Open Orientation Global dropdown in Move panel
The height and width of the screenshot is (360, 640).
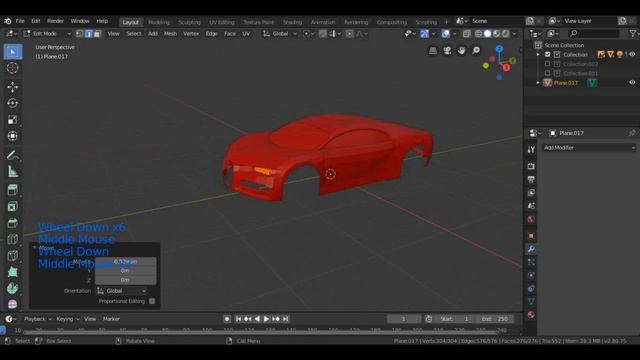(121, 291)
